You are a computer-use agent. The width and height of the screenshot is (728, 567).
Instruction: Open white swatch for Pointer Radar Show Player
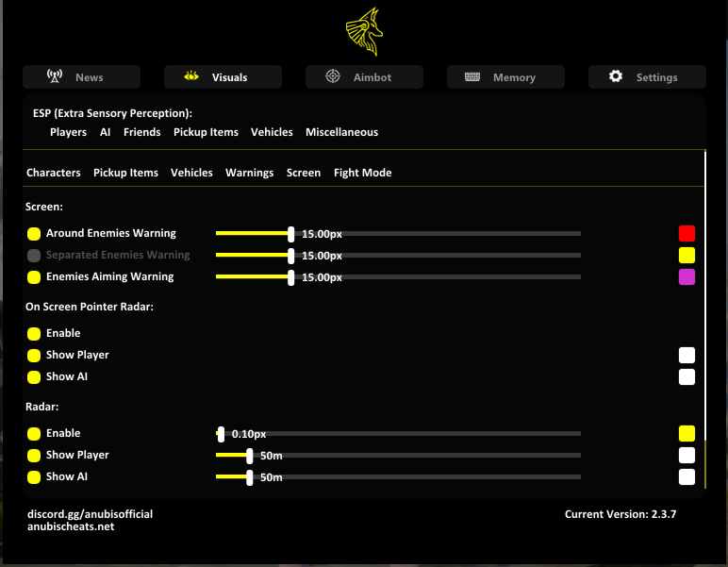pos(687,356)
